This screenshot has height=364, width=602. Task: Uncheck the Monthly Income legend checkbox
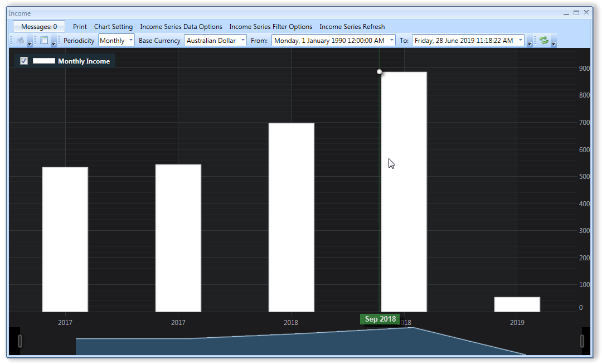23,61
